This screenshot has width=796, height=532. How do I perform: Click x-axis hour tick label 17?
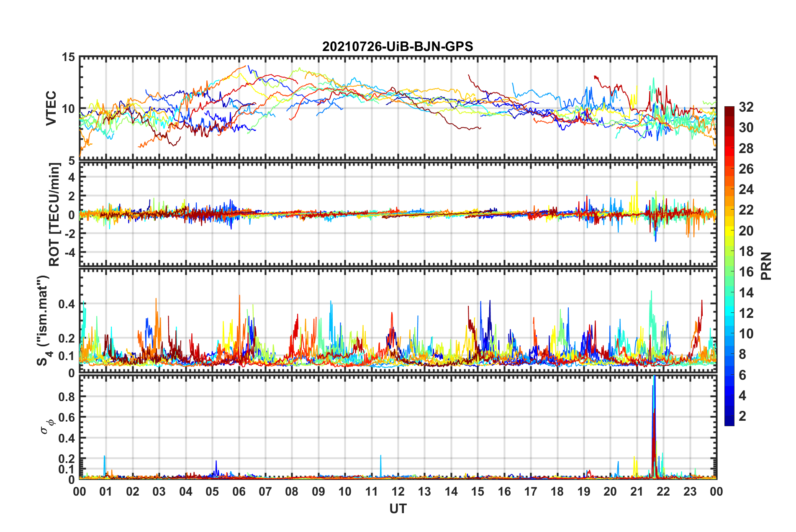tap(531, 491)
